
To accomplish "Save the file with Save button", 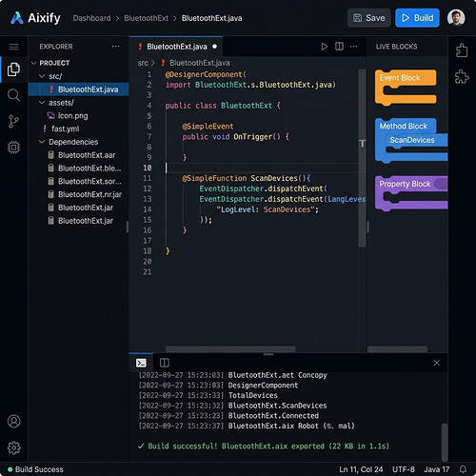I will pyautogui.click(x=369, y=18).
